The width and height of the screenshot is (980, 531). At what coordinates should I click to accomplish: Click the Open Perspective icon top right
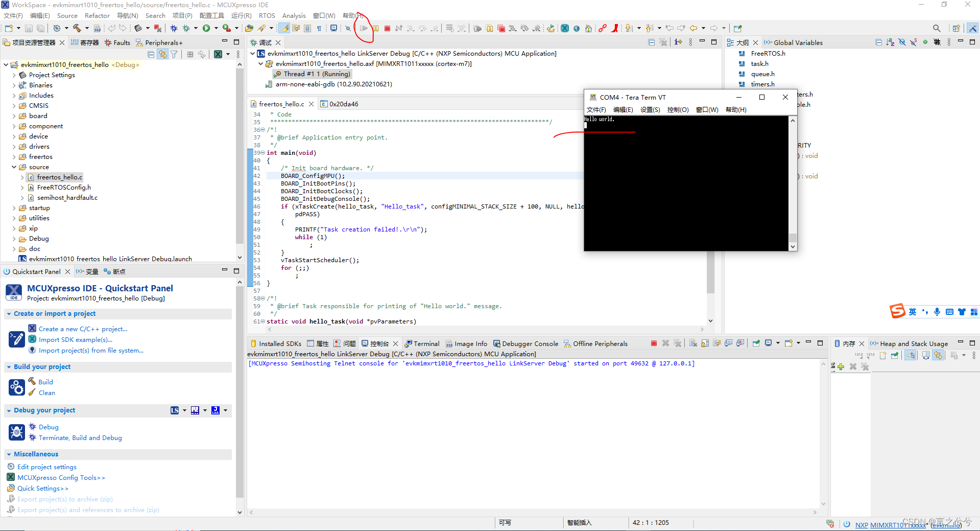(956, 28)
